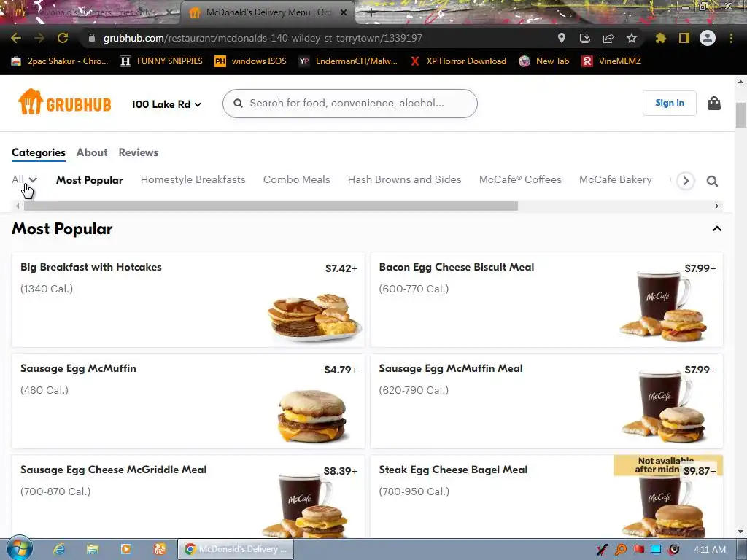747x560 pixels.
Task: Click the orange magnifier system tray icon
Action: click(621, 550)
